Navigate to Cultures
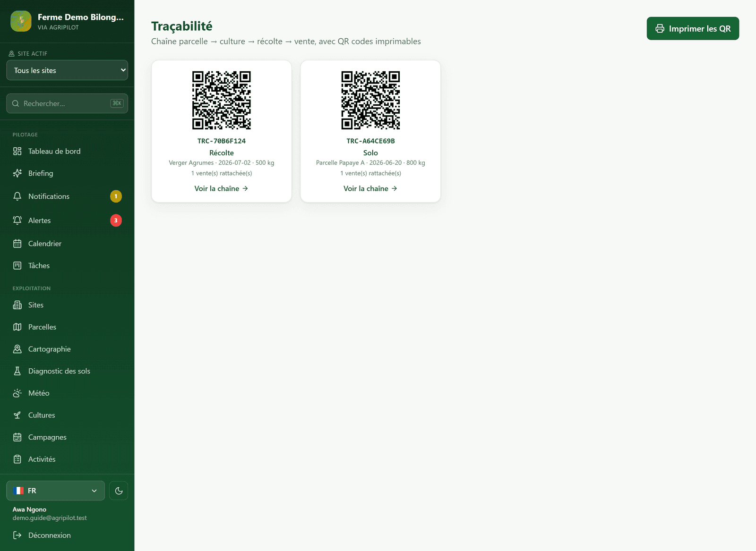 tap(67, 415)
